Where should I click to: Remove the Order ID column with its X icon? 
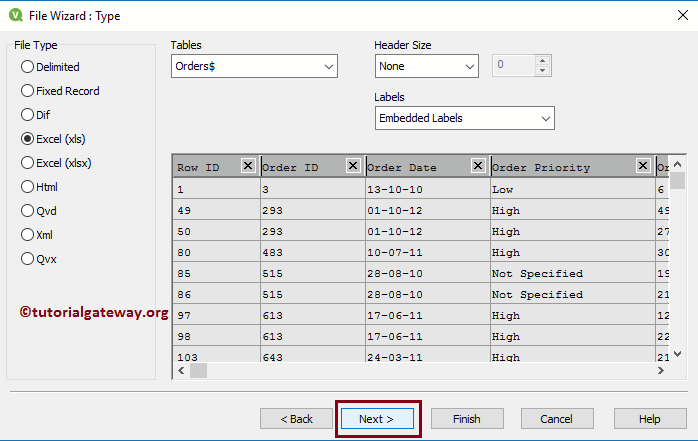tap(353, 166)
